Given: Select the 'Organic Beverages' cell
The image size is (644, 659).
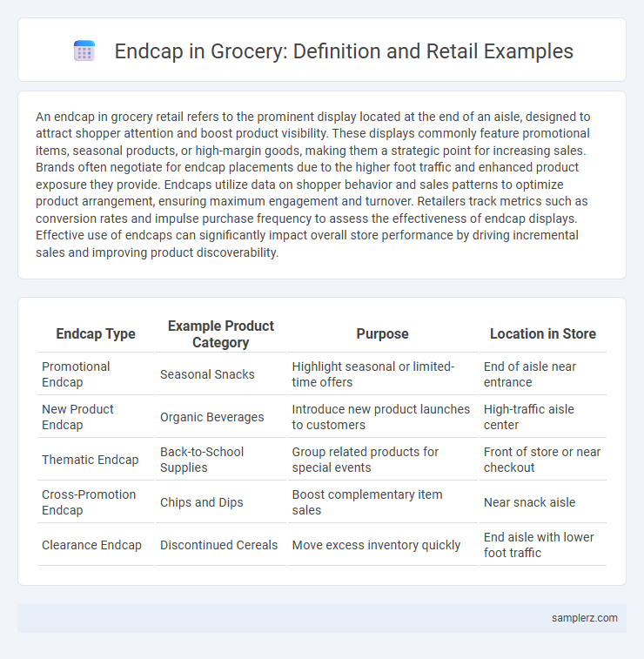Looking at the screenshot, I should 220,417.
